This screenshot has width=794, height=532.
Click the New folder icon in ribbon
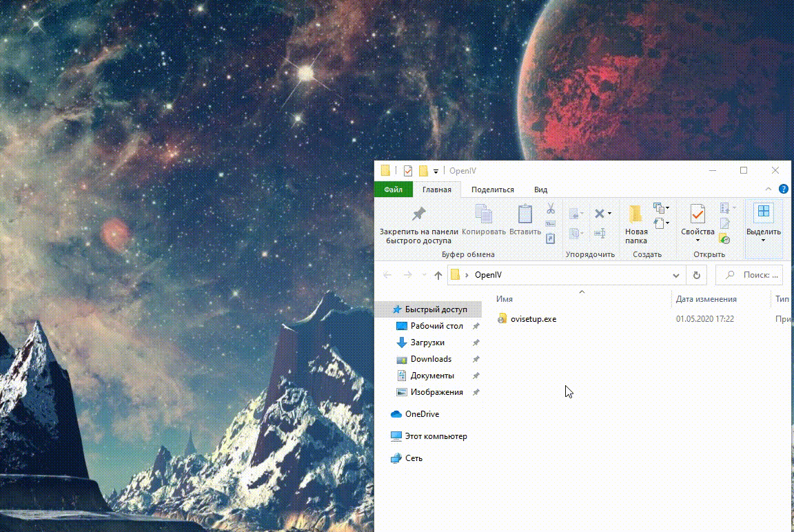pos(635,214)
